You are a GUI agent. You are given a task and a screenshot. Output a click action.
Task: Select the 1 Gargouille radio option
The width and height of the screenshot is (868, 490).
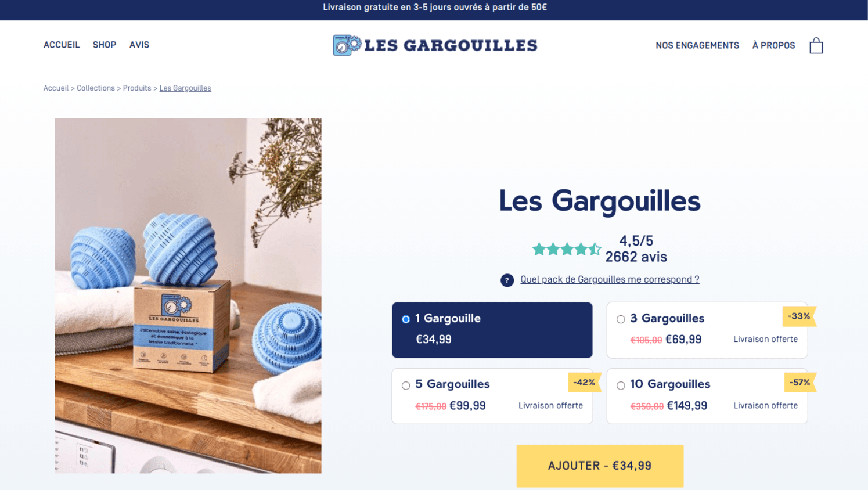tap(406, 319)
